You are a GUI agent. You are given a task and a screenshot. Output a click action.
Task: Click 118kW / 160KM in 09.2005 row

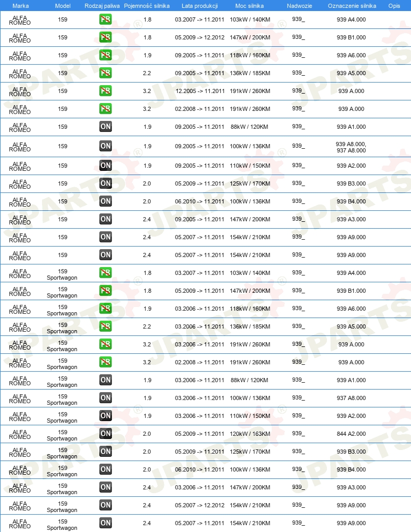250,55
